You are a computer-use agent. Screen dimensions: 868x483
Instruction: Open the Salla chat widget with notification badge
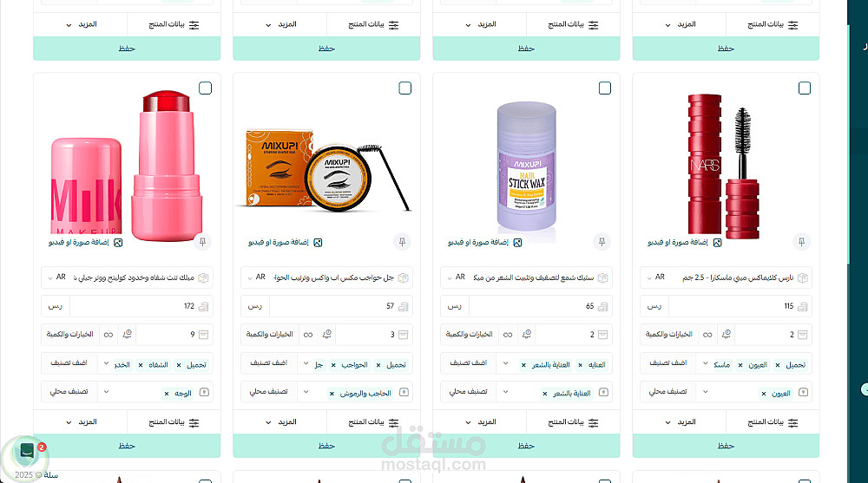point(27,452)
